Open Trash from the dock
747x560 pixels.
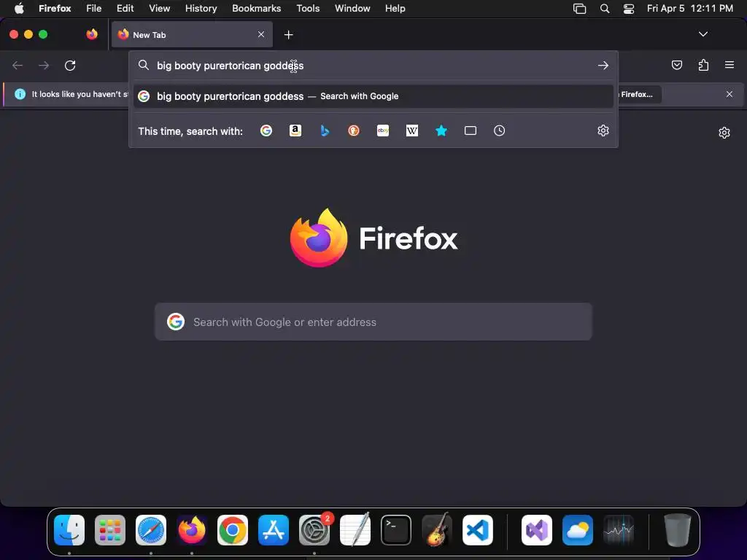coord(677,530)
